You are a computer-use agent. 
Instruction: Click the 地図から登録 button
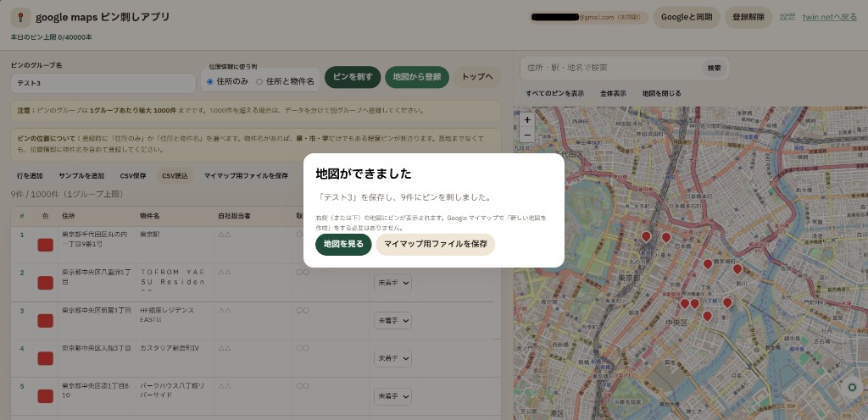pyautogui.click(x=417, y=77)
